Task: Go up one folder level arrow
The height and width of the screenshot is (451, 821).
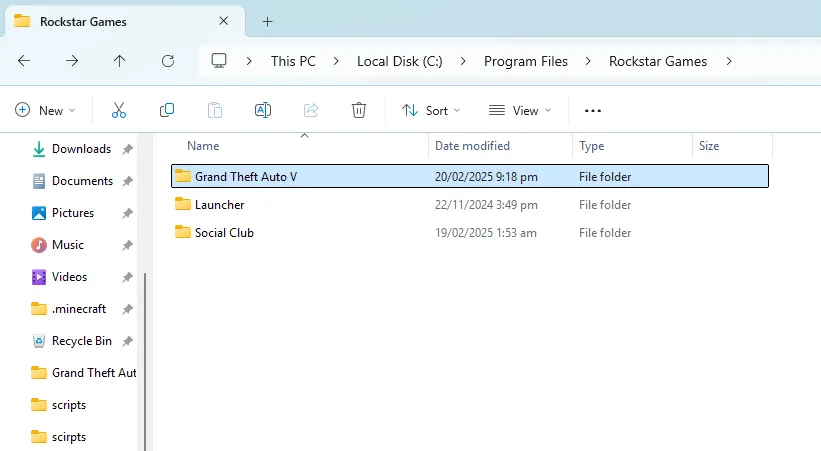Action: [x=119, y=61]
